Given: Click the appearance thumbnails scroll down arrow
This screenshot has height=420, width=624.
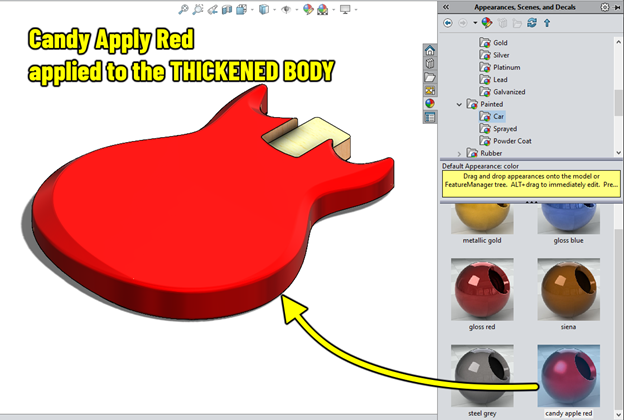Looking at the screenshot, I should 618,415.
